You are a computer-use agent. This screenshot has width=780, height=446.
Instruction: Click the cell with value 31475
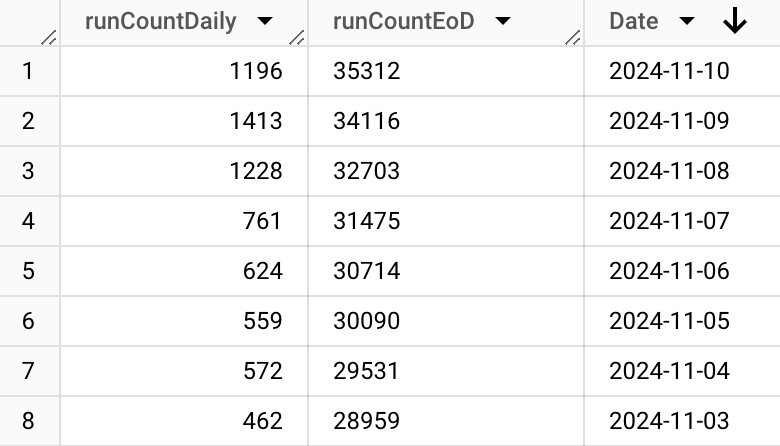(446, 221)
